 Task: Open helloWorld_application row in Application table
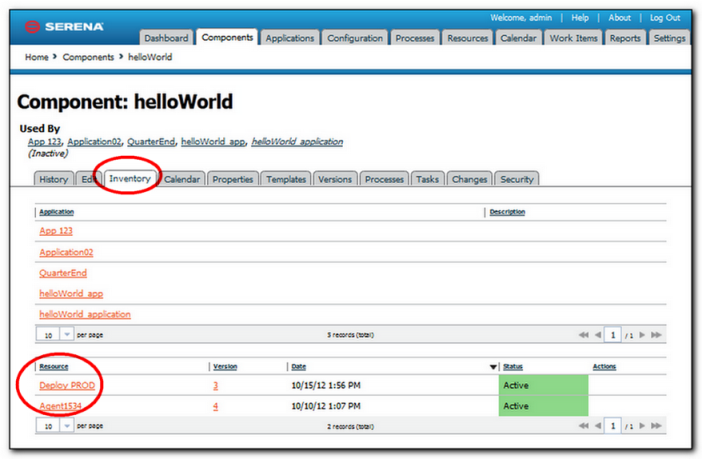tap(85, 314)
